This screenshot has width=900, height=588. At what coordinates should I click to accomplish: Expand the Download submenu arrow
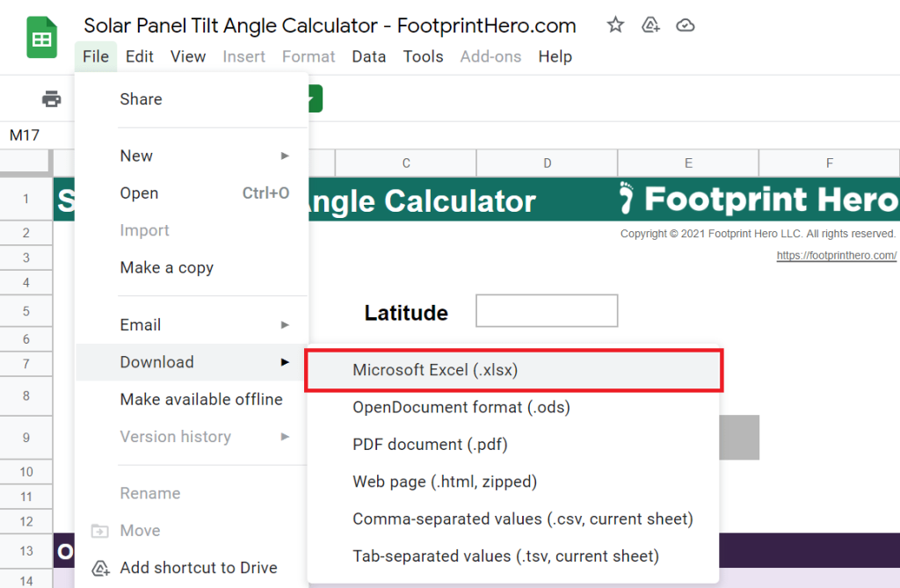(x=285, y=362)
